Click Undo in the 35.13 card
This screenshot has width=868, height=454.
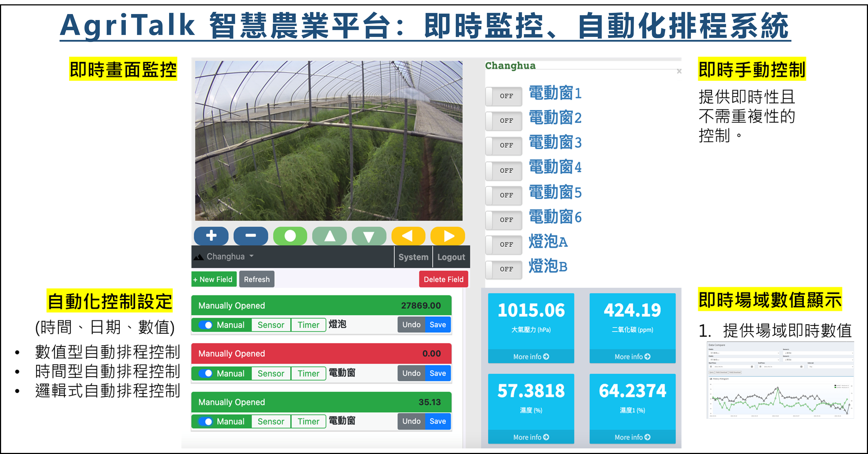[411, 421]
